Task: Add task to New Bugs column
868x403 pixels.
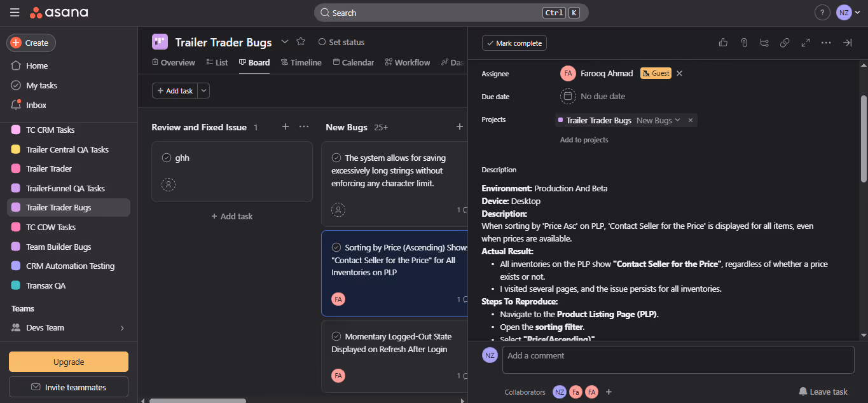Action: click(460, 127)
